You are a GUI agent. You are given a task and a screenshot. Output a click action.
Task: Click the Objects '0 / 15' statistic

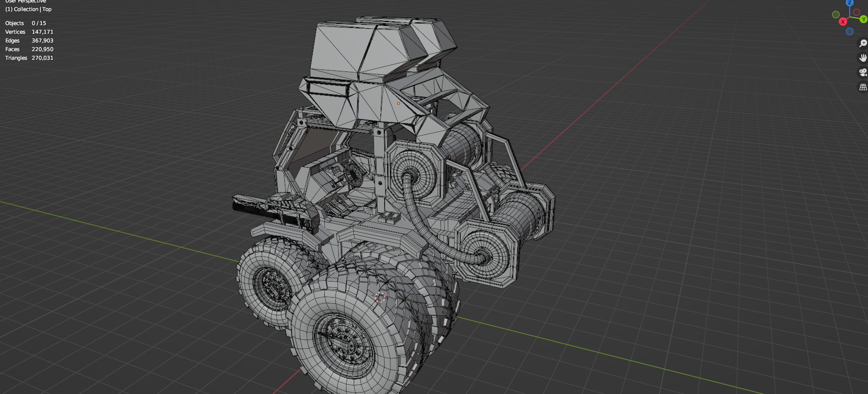point(39,23)
